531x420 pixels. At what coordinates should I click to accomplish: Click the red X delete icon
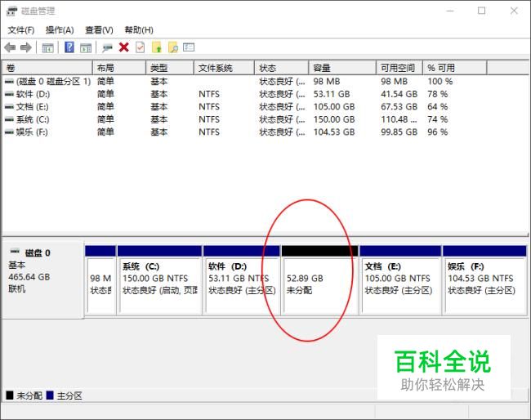(124, 47)
